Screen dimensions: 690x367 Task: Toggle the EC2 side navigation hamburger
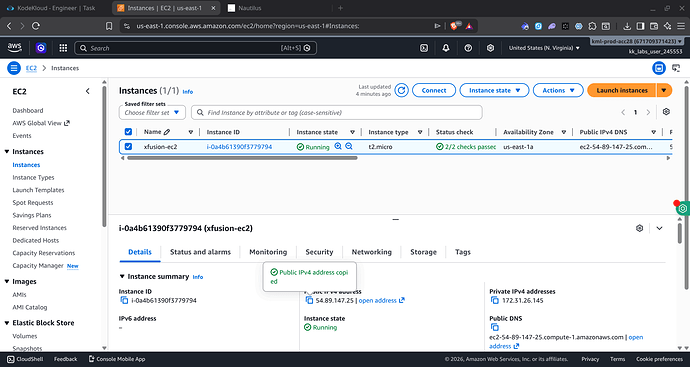click(x=14, y=68)
